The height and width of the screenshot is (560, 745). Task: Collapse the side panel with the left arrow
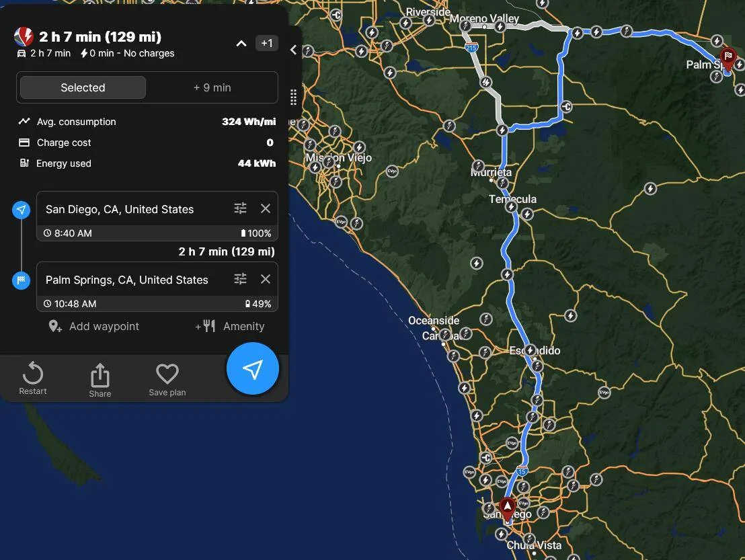[294, 50]
